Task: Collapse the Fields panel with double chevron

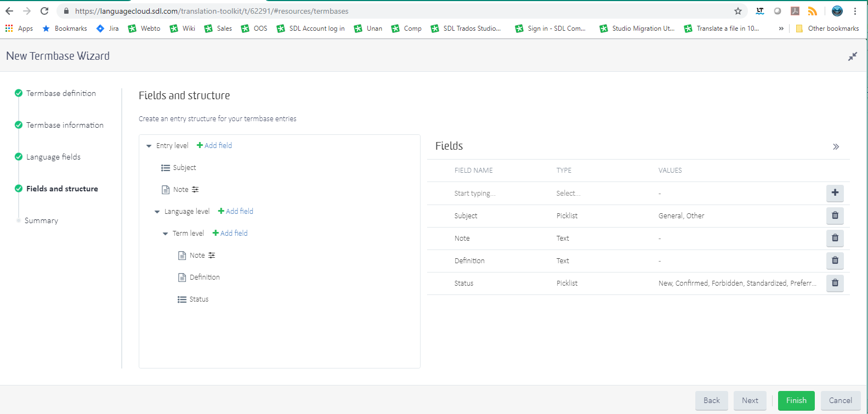Action: tap(836, 146)
